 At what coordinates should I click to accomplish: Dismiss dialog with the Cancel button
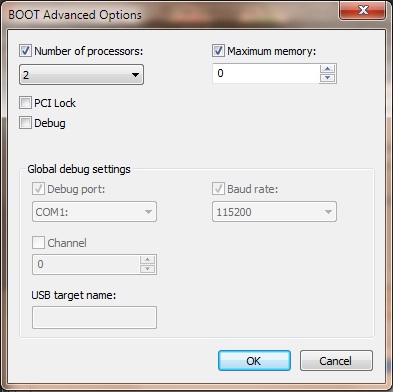[336, 361]
